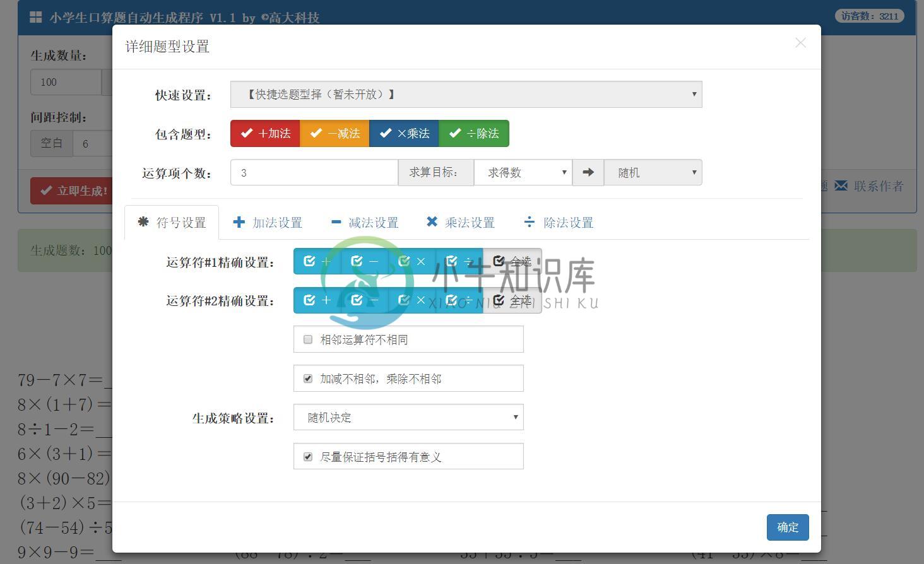This screenshot has width=924, height=564.
Task: Switch to the 减法设置 tab
Action: [x=364, y=223]
